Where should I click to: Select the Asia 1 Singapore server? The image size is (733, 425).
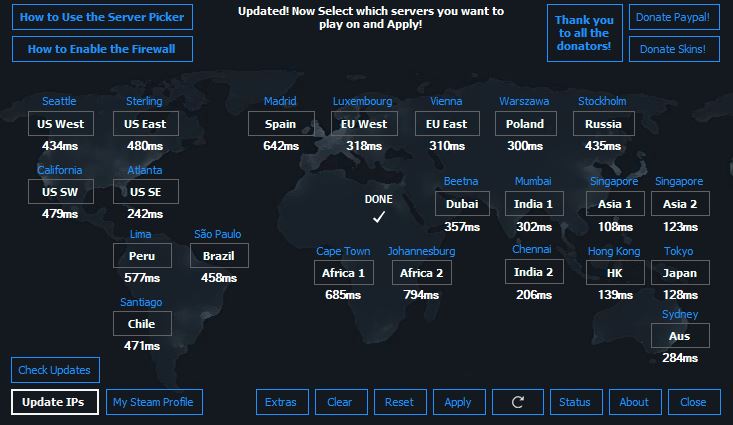(x=613, y=203)
